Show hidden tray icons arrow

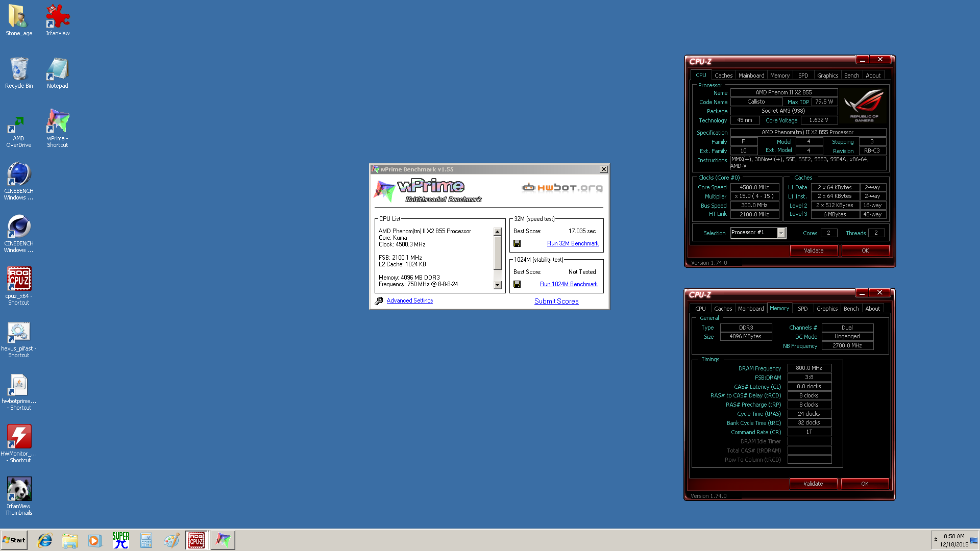tap(936, 540)
